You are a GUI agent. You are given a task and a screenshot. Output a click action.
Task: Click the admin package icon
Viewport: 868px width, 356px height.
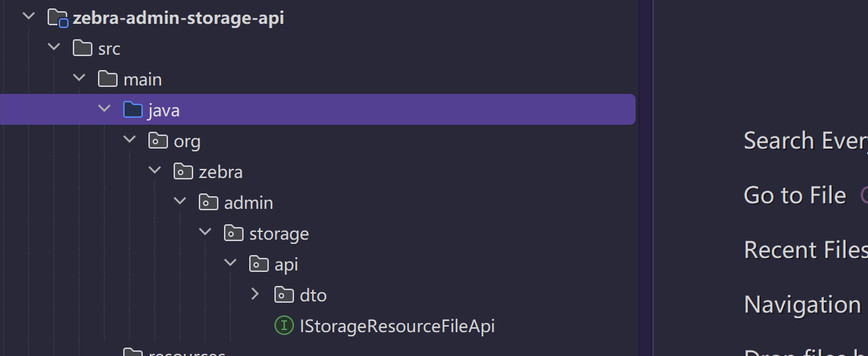(x=209, y=203)
